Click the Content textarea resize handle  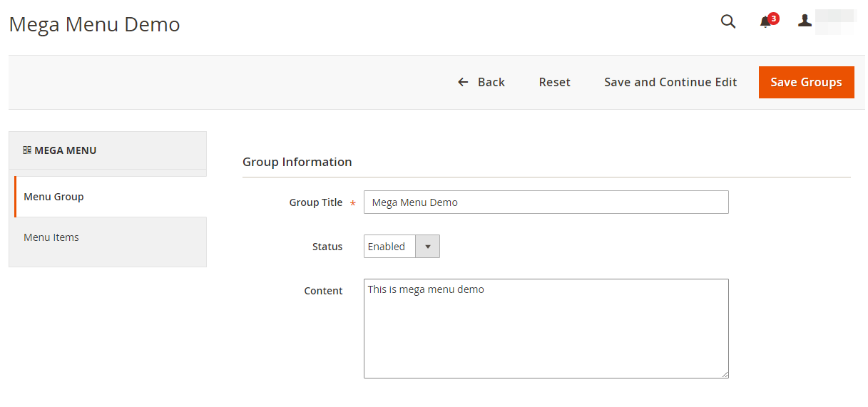(725, 374)
